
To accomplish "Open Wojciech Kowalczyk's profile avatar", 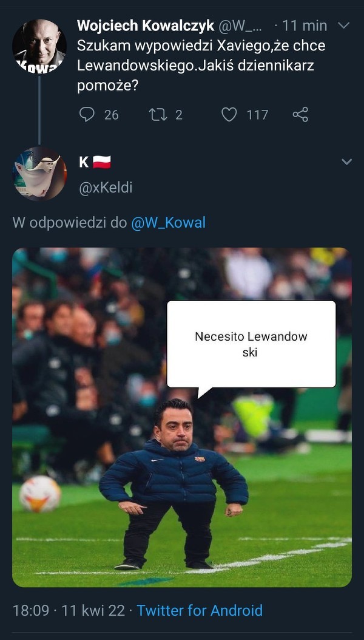I will click(39, 47).
